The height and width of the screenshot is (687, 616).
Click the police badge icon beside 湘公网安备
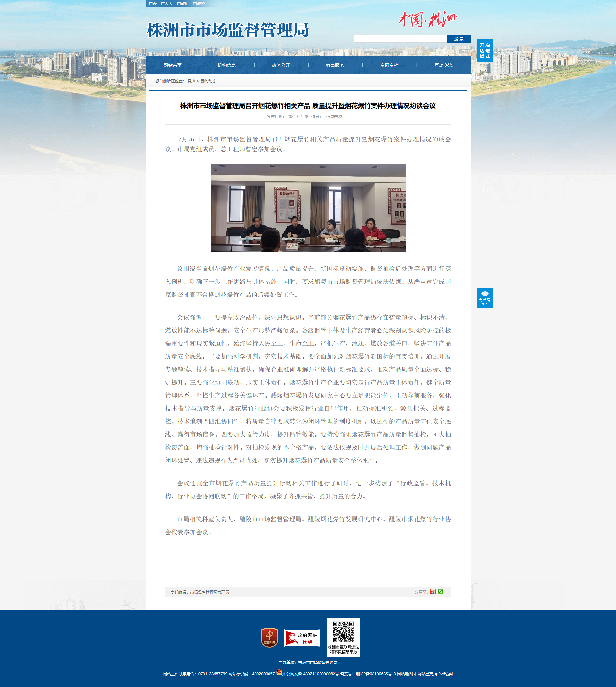(279, 672)
